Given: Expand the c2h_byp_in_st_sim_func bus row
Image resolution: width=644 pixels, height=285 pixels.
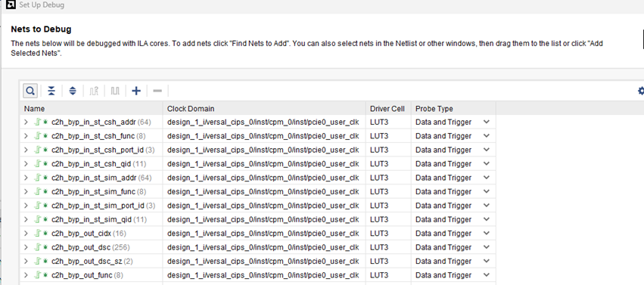Looking at the screenshot, I should [26, 191].
